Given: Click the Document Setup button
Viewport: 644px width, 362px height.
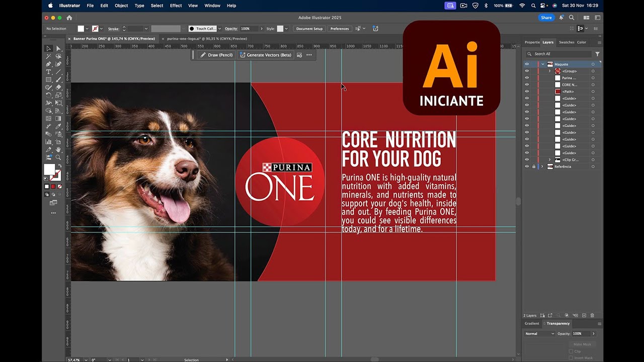Looking at the screenshot, I should (x=309, y=29).
